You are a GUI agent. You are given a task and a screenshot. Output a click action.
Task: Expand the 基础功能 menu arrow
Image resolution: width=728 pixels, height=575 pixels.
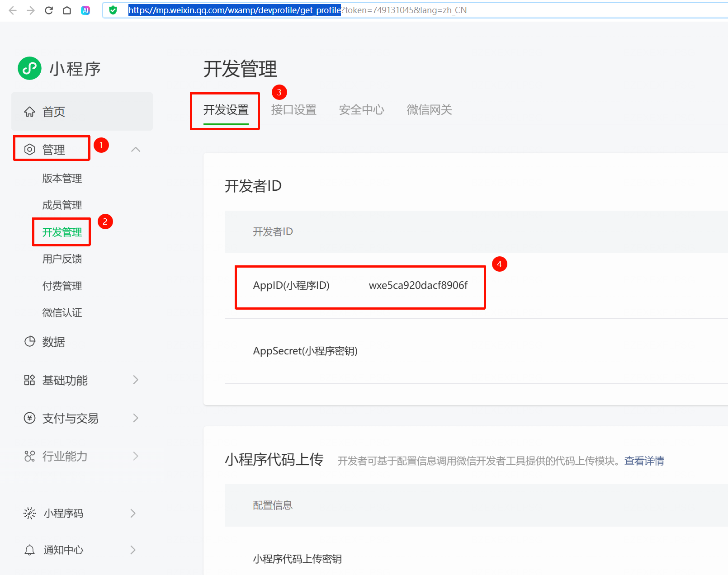[136, 380]
